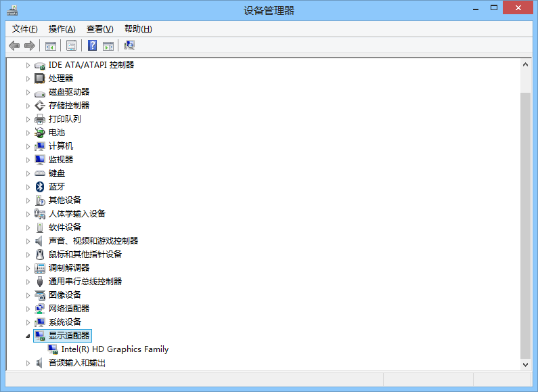Click the 人体学输入设备 icon
538x392 pixels.
[x=40, y=214]
